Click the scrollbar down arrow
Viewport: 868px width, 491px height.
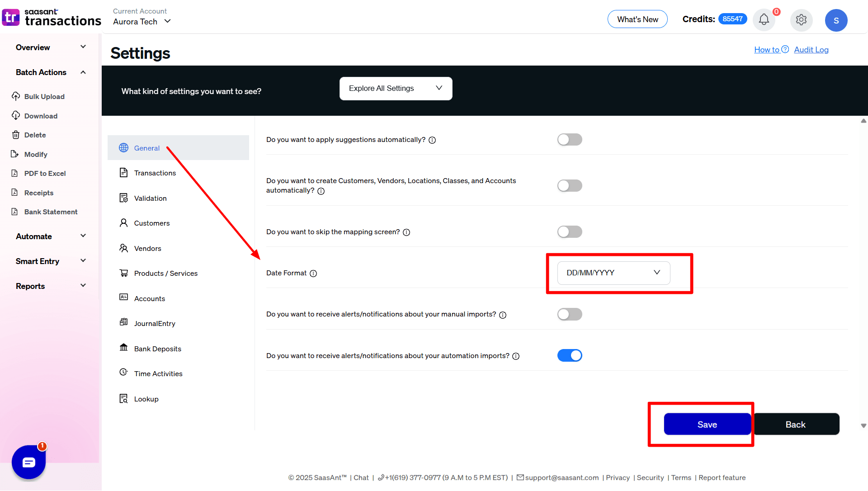863,426
